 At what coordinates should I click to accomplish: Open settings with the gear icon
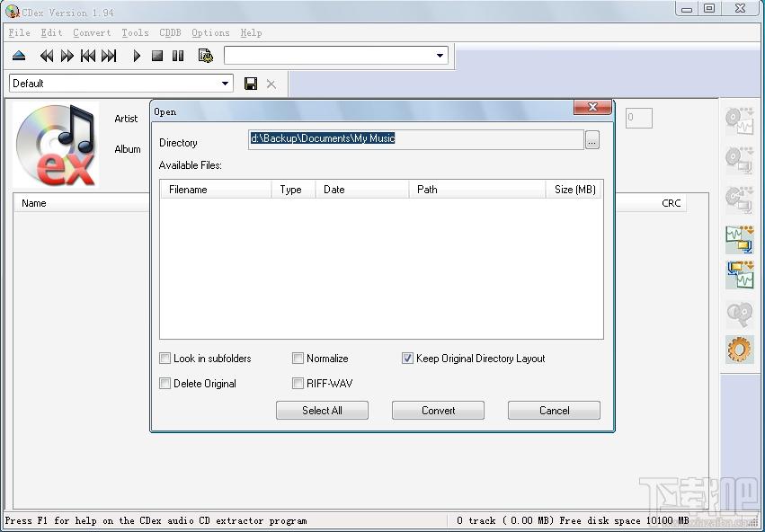740,350
